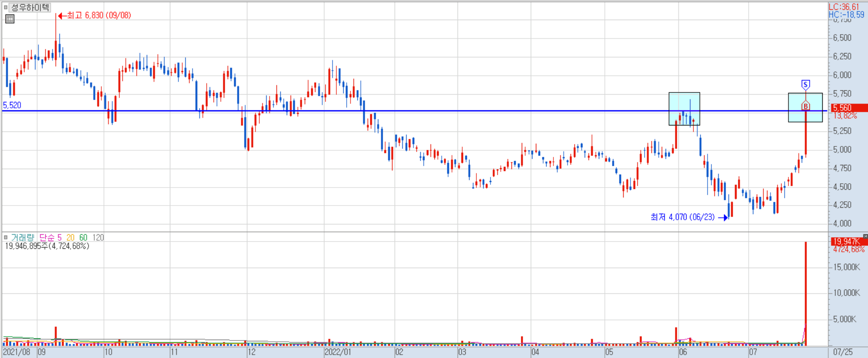The width and height of the screenshot is (868, 358).
Task: Click the 15,000K volume axis label
Action: click(846, 267)
